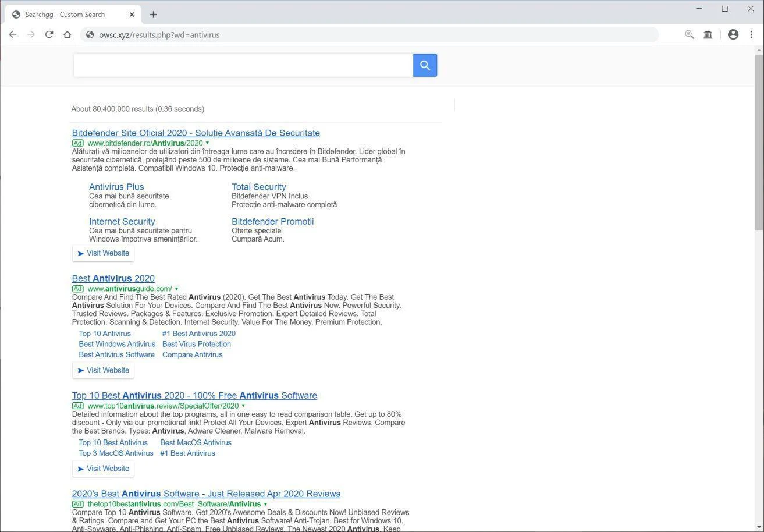The width and height of the screenshot is (764, 532).
Task: Open Chrome's three-dot menu
Action: 751,35
